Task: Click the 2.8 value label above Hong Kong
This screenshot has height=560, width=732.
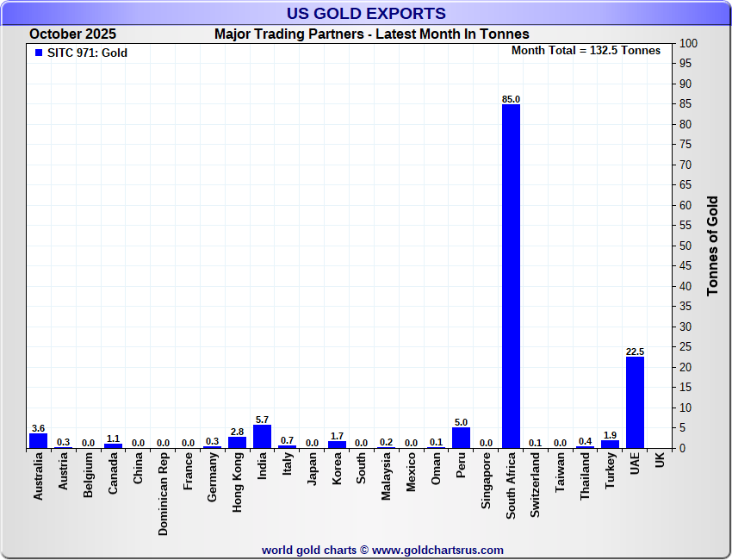Action: coord(237,432)
